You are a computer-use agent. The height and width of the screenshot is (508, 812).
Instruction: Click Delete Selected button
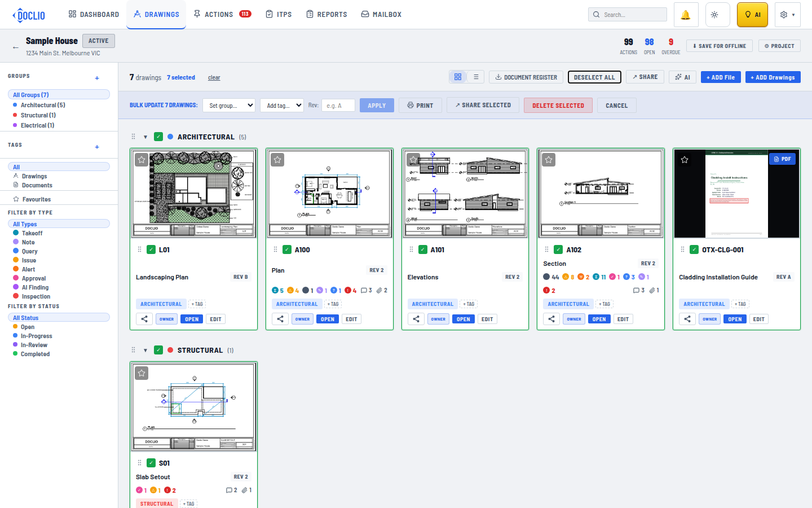pyautogui.click(x=558, y=106)
